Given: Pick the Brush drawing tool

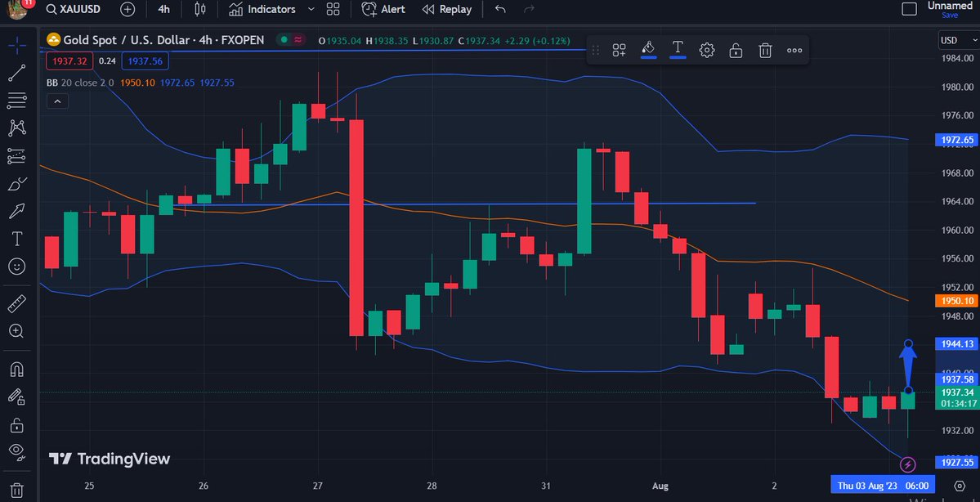Looking at the screenshot, I should 15,183.
